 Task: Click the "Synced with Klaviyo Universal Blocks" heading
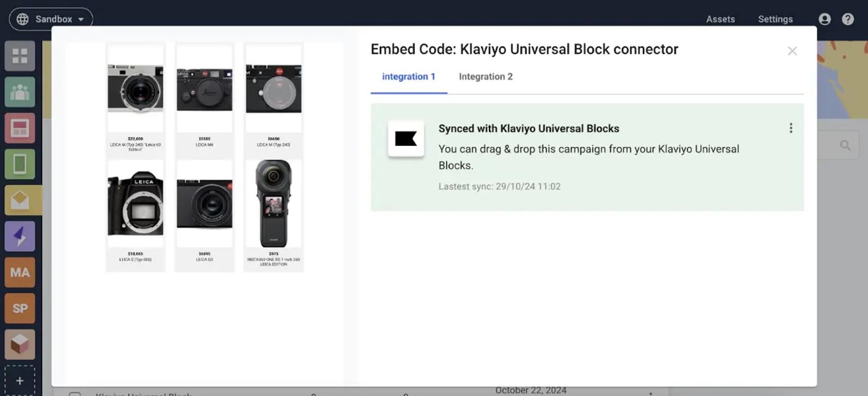click(529, 129)
